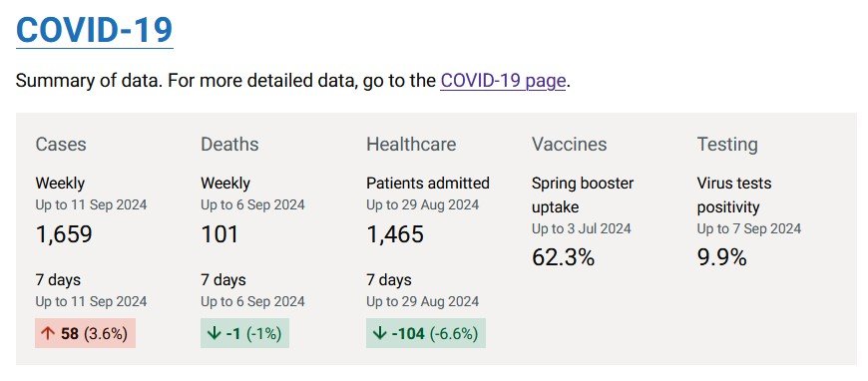Image resolution: width=868 pixels, height=381 pixels.
Task: Open the COVID-19 heading link
Action: [94, 31]
